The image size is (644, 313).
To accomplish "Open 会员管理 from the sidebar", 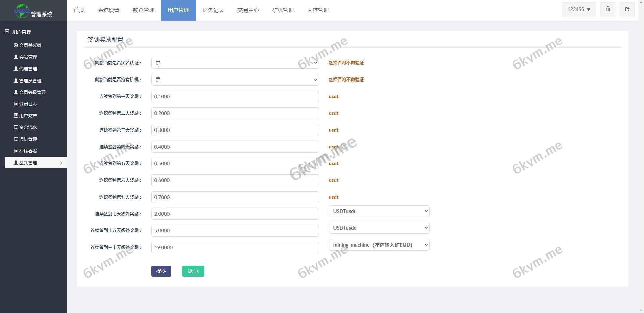I will 28,57.
